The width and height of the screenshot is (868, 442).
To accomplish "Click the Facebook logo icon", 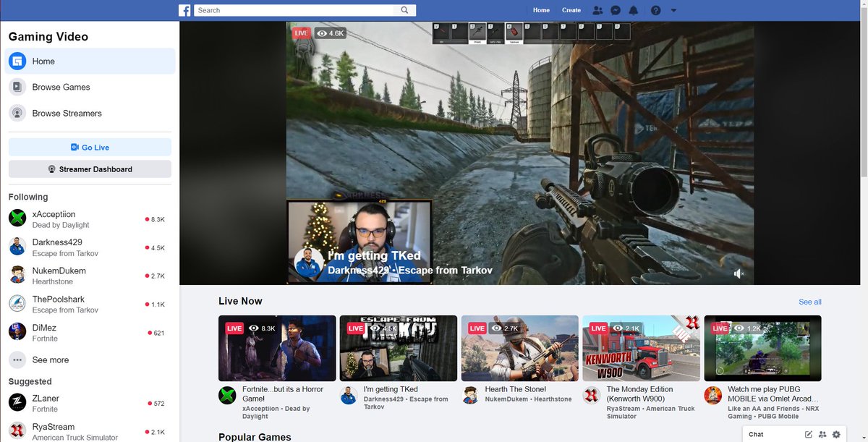I will point(185,10).
